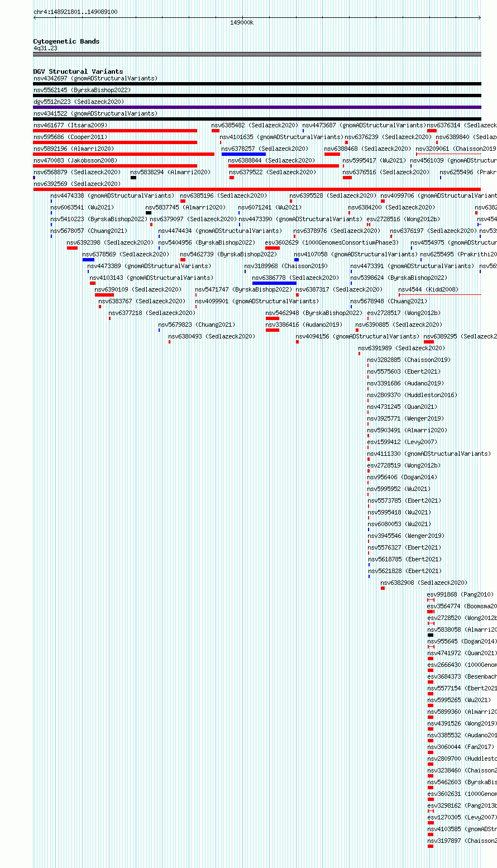
Task: Open variant nsv6385196 (Sedlazeck2020)
Action: (223, 195)
